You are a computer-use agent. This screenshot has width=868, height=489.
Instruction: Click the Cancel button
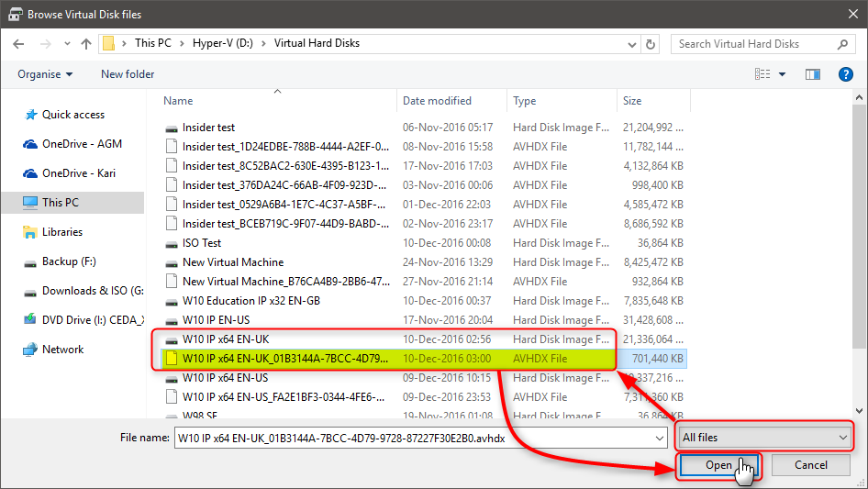(x=811, y=465)
